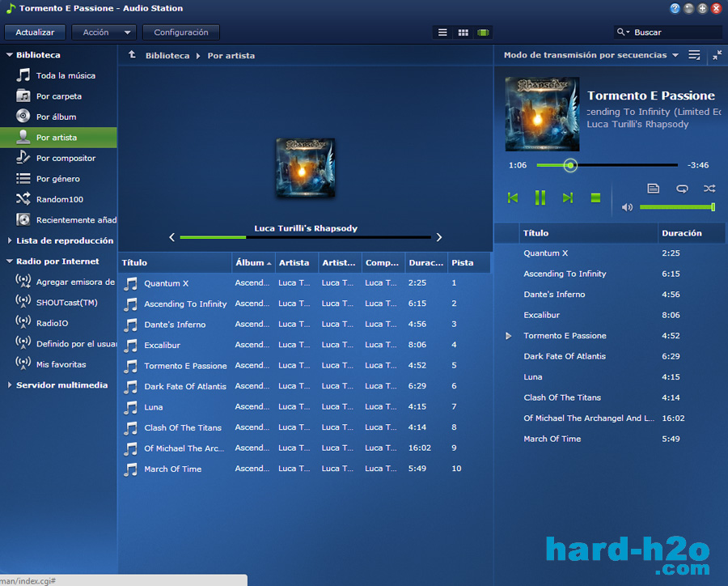This screenshot has width=728, height=586.
Task: Select Dante's Inferno in library list
Action: point(305,325)
